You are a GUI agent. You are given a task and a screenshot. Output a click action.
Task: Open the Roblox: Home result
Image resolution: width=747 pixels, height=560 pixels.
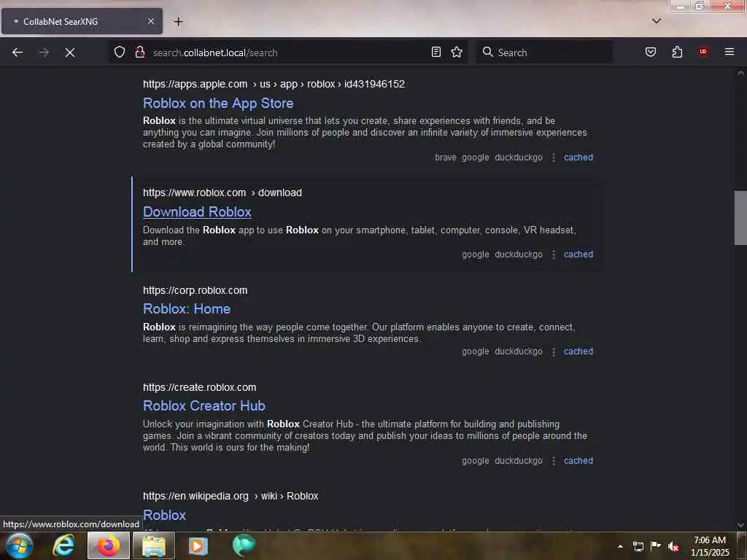[x=187, y=309]
